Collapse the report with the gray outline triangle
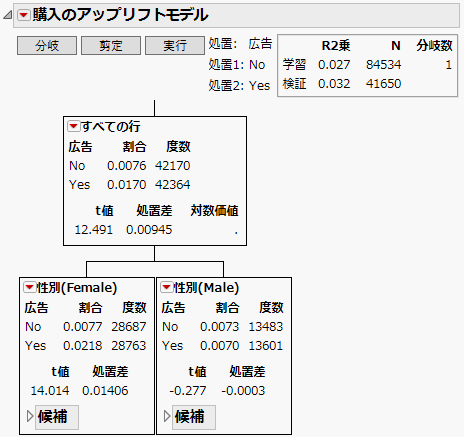464x437 pixels. pos(8,15)
